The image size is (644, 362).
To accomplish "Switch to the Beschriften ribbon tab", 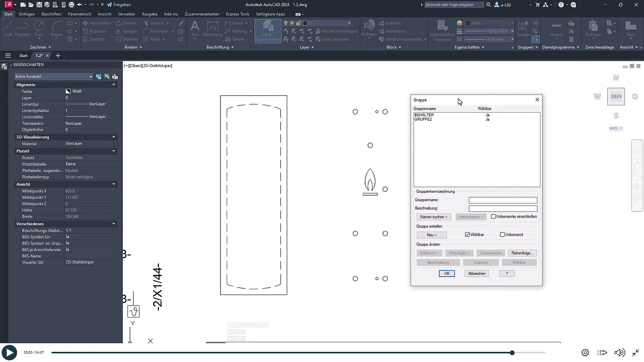I will pyautogui.click(x=51, y=14).
